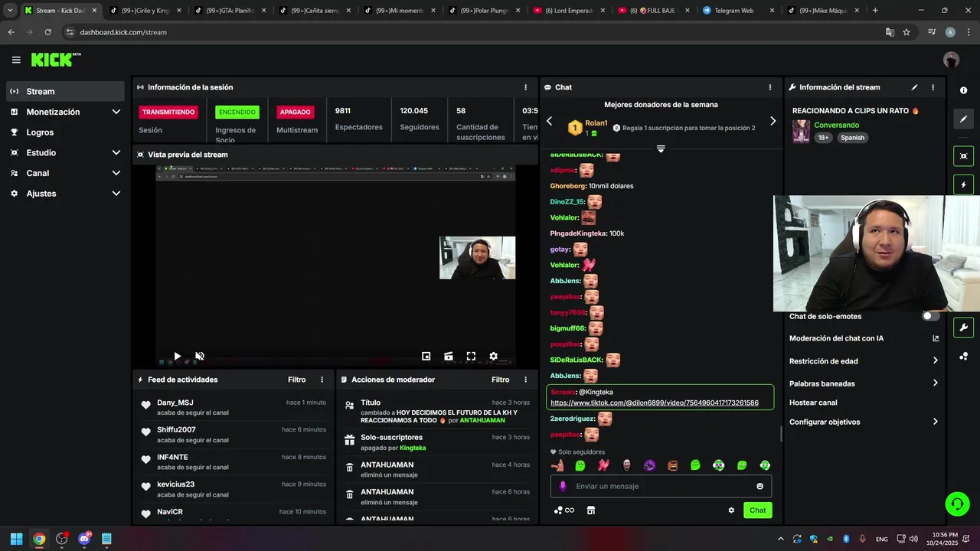Select Stream in the left sidebar
Image resolution: width=980 pixels, height=551 pixels.
65,91
